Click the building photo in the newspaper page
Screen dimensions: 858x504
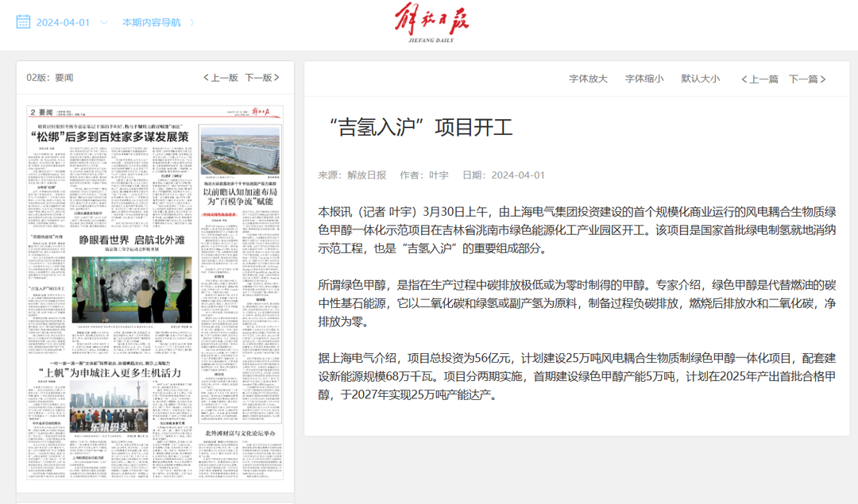click(x=240, y=150)
